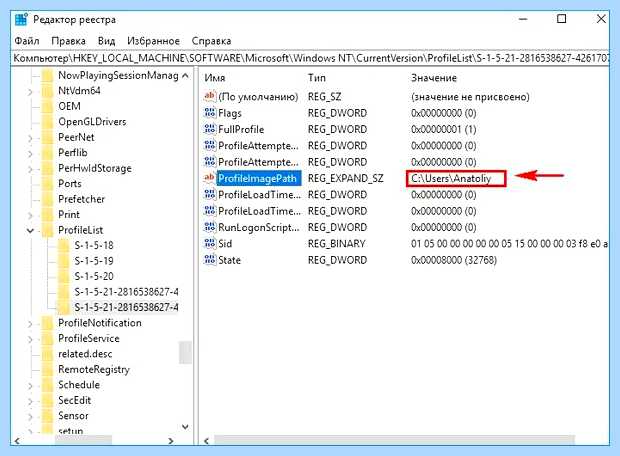Click the Имя column header
The image size is (620, 456).
tap(215, 78)
